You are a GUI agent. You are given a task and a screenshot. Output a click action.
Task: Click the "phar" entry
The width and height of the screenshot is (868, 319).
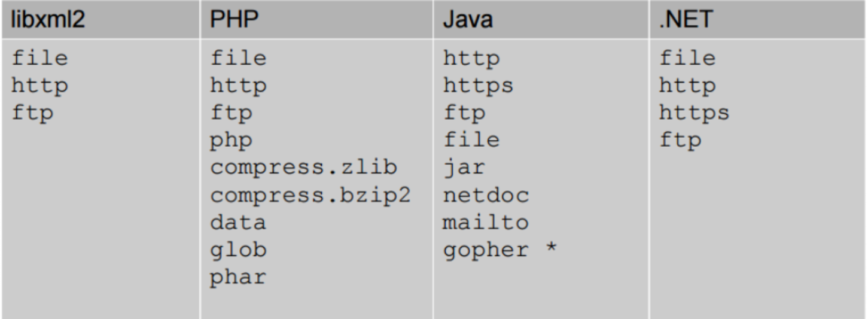(x=238, y=278)
